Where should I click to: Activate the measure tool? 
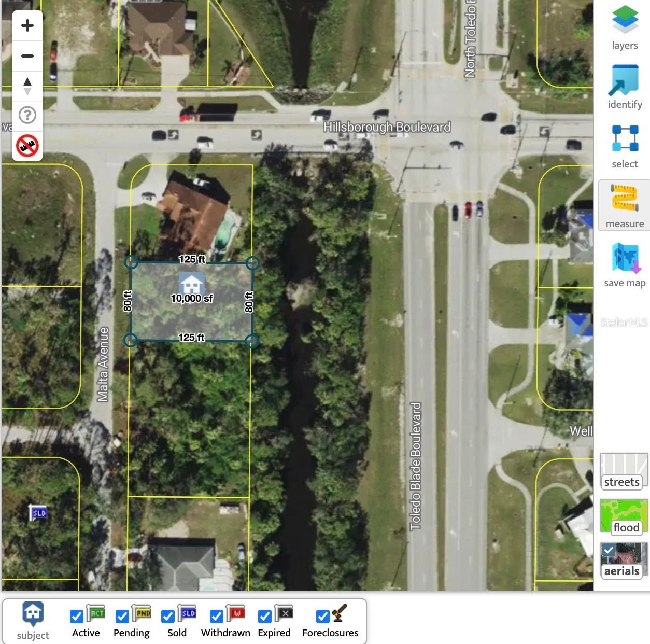tap(625, 205)
